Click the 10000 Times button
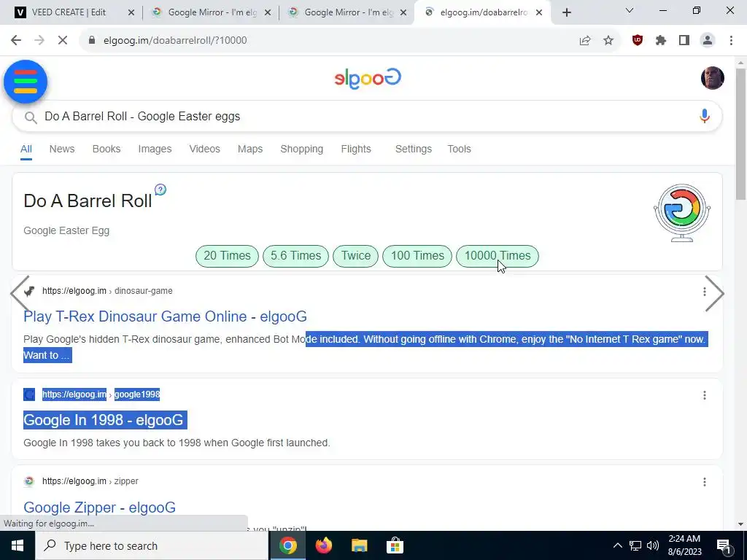 (498, 256)
